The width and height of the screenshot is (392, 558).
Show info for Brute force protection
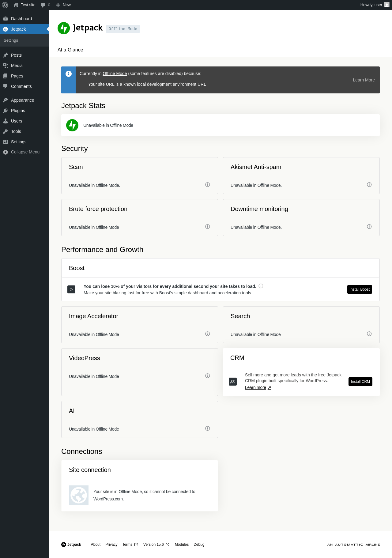coord(207,227)
